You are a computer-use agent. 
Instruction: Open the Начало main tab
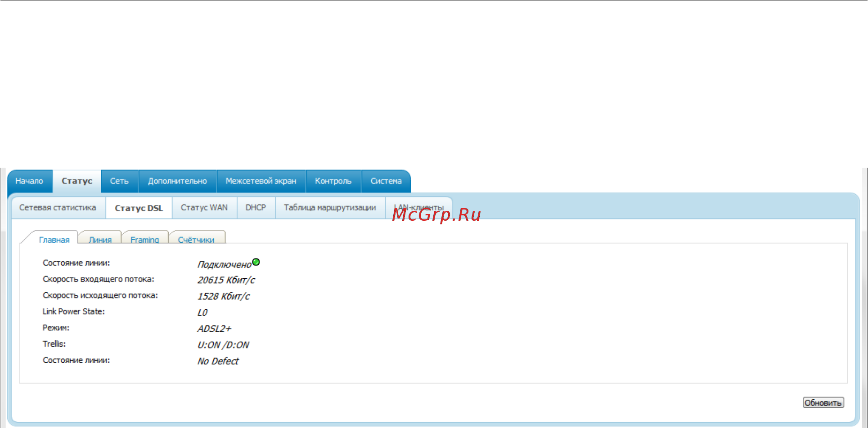(x=30, y=181)
